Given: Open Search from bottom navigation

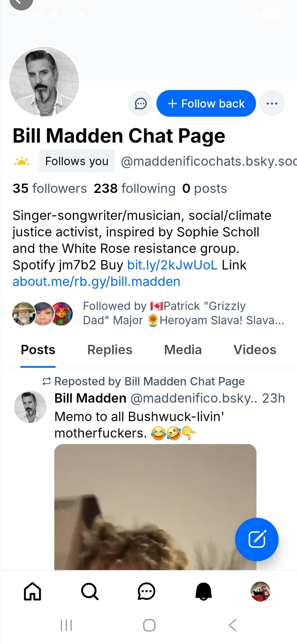Looking at the screenshot, I should [x=89, y=592].
